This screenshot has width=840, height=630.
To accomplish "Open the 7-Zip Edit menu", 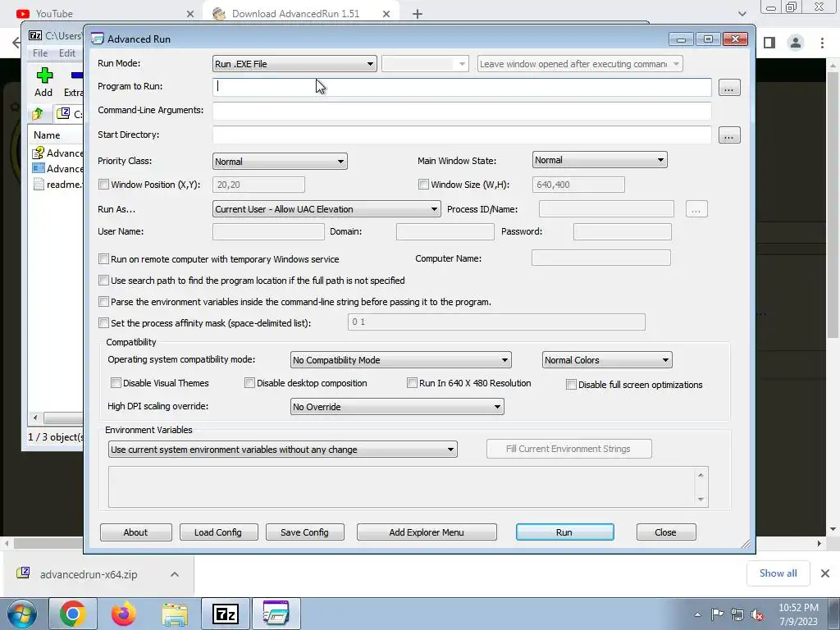I will [x=67, y=53].
